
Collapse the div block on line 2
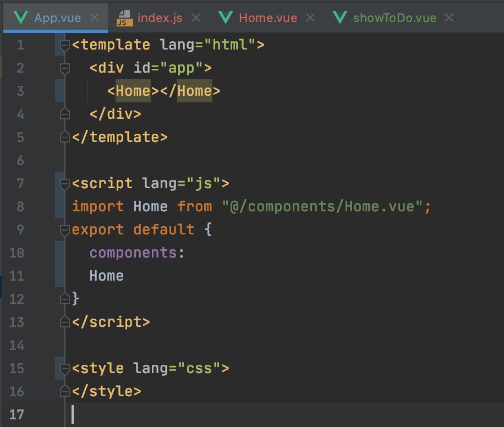tap(65, 68)
